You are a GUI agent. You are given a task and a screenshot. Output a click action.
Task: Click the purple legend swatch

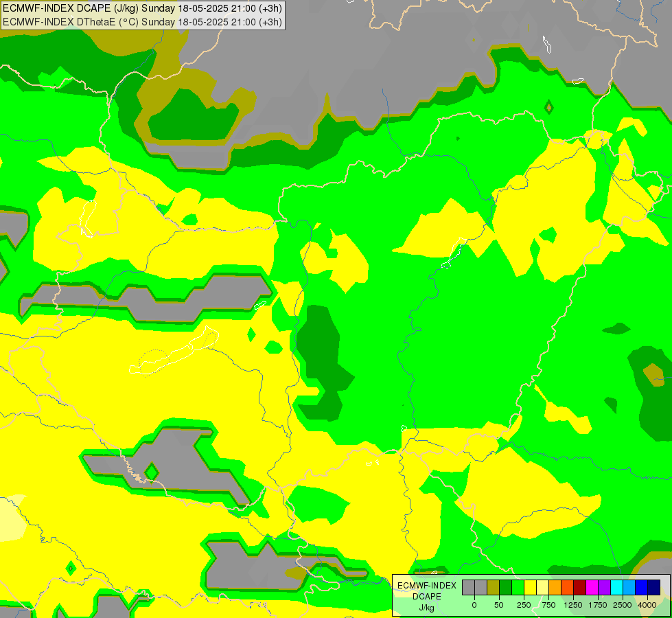pyautogui.click(x=604, y=587)
